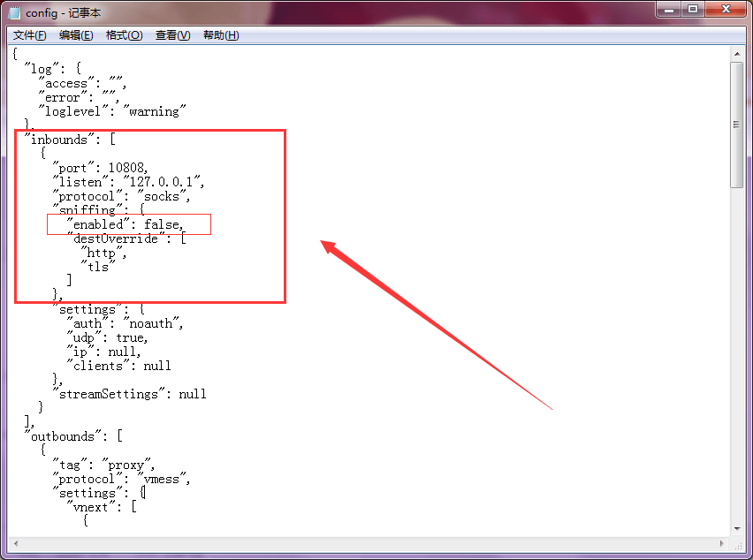Close the config Notepad window
The height and width of the screenshot is (560, 753).
point(726,9)
